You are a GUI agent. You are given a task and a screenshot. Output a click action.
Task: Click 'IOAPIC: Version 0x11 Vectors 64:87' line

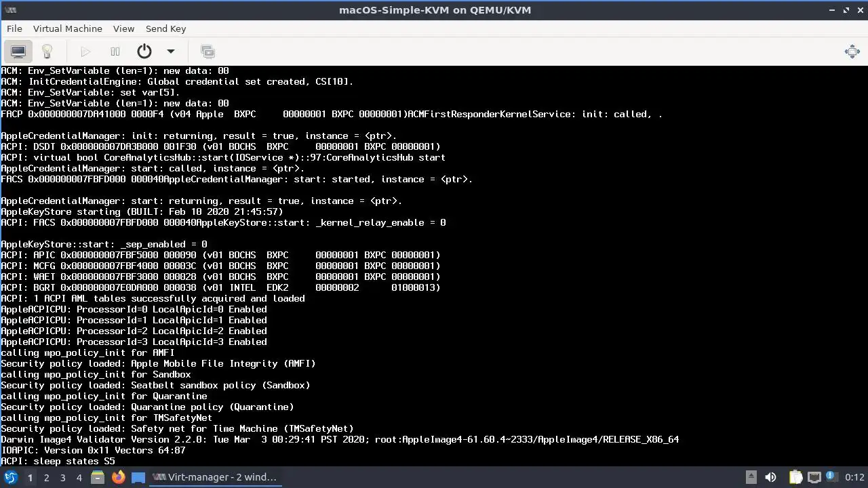tap(93, 451)
